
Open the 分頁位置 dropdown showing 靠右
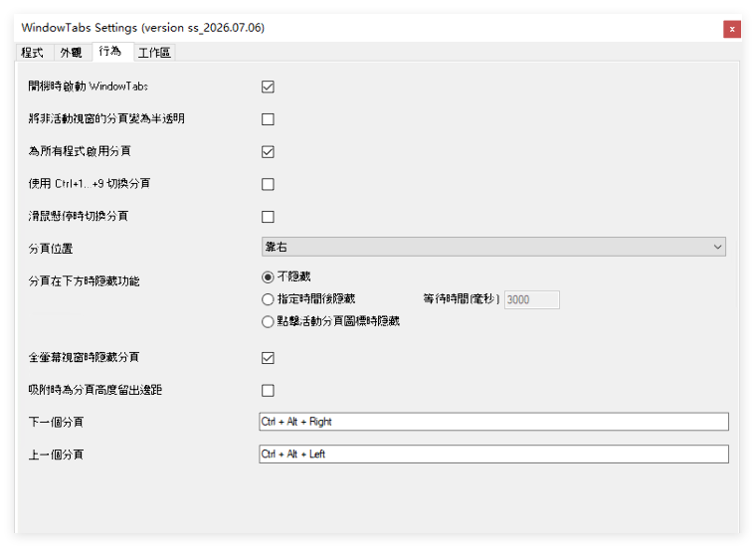(x=493, y=247)
